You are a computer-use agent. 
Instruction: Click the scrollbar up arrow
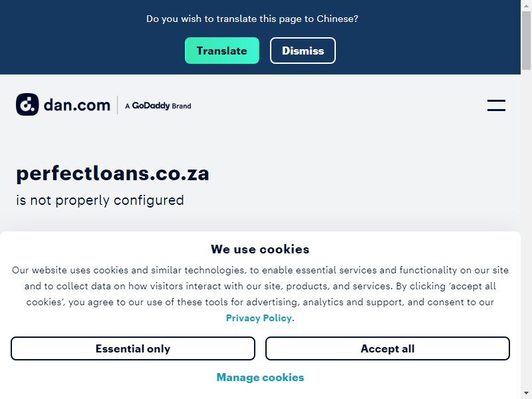coord(526,4)
